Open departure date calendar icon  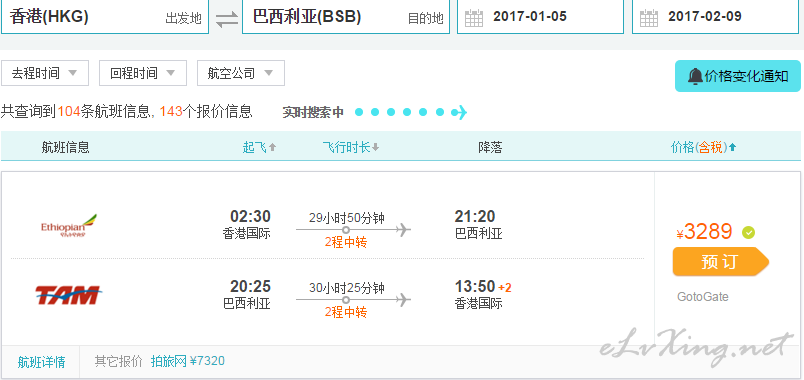(474, 18)
